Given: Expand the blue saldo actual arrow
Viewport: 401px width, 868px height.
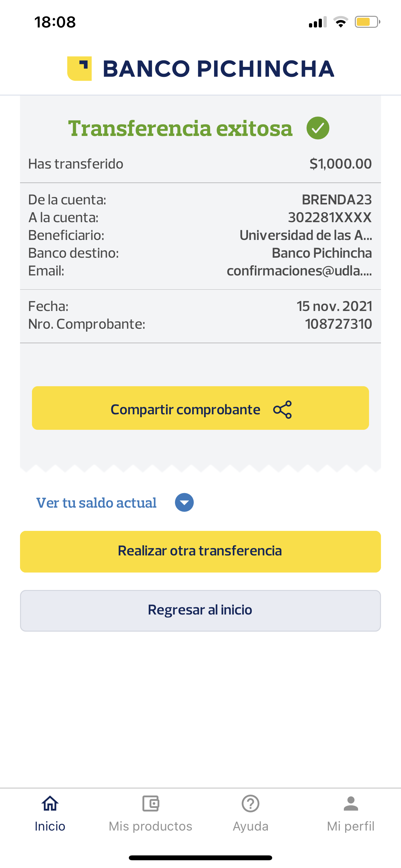Looking at the screenshot, I should pyautogui.click(x=184, y=502).
